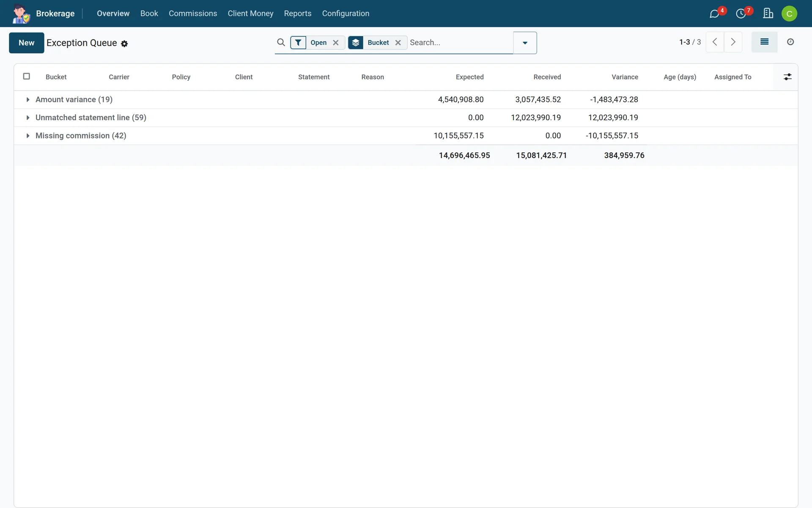Go to previous page of records
812x508 pixels.
[x=715, y=42]
